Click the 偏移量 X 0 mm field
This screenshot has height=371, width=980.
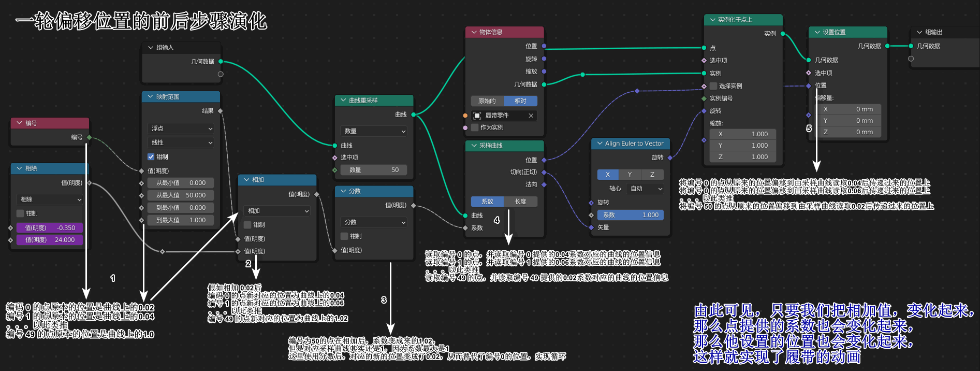pyautogui.click(x=848, y=109)
